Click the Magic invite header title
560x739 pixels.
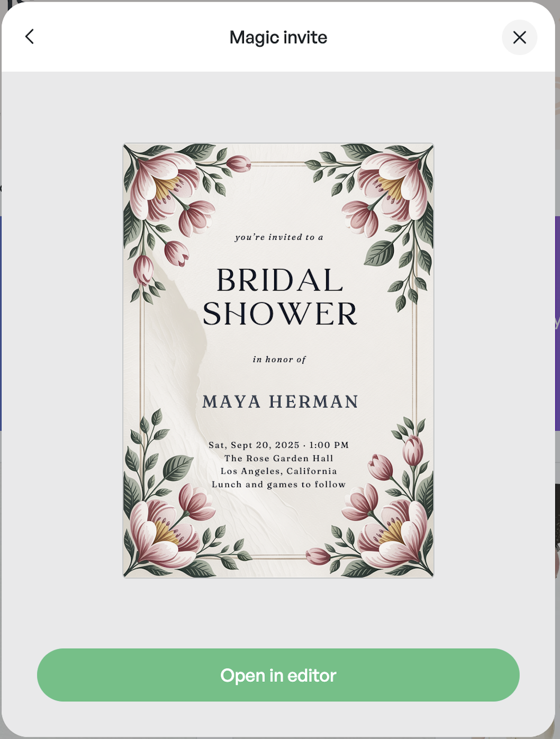(278, 37)
